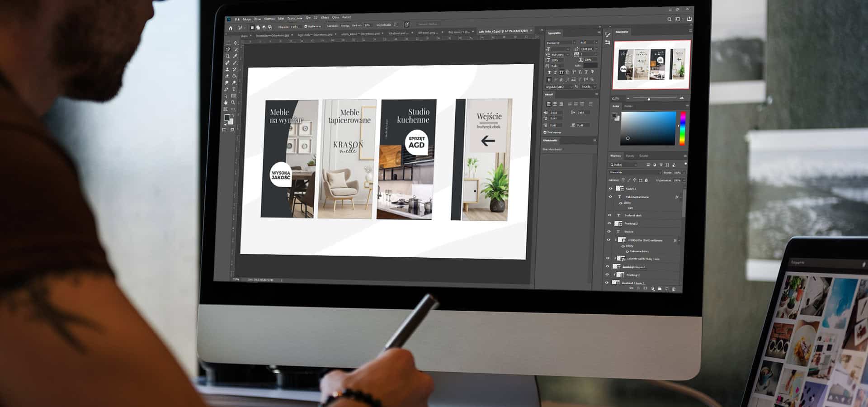
Task: Switch to the Próbki tab
Action: (x=628, y=106)
